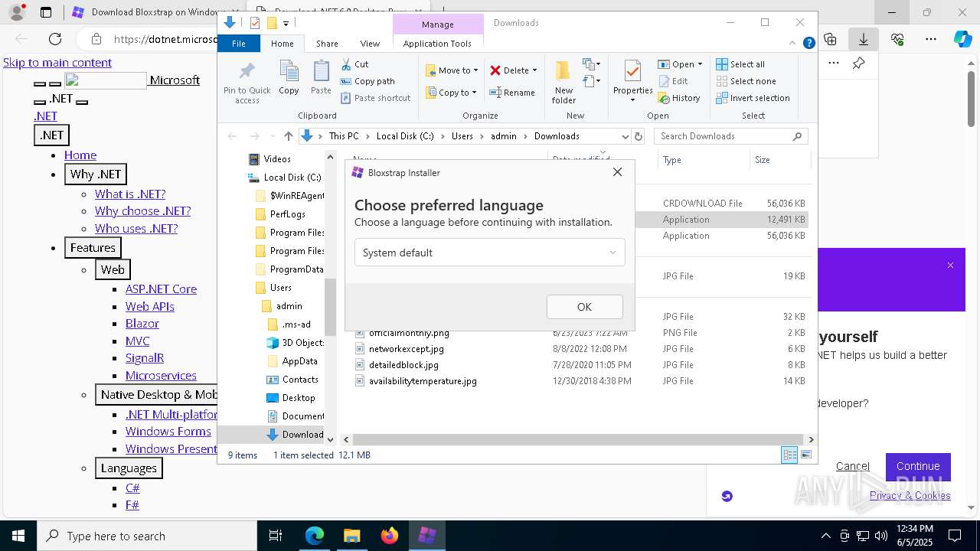Click Invert selection in ribbon

click(x=753, y=98)
